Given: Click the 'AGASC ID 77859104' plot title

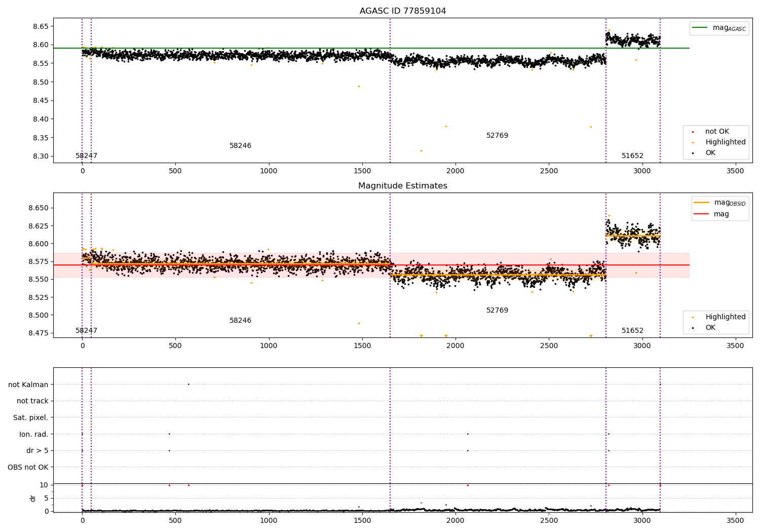Looking at the screenshot, I should 403,11.
